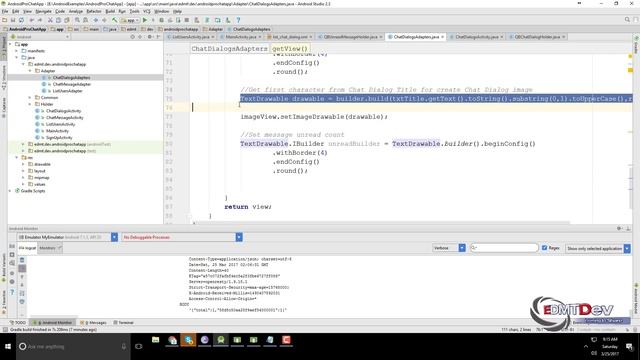This screenshot has width=640, height=360.
Task: Click project panel settings gear icon
Action: pos(149,37)
